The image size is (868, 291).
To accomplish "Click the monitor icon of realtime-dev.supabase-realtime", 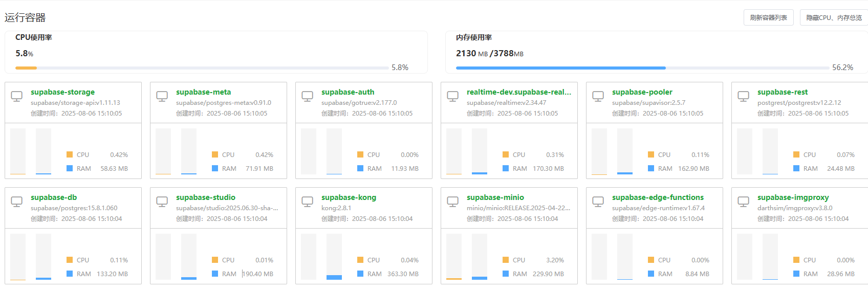I will [x=453, y=96].
